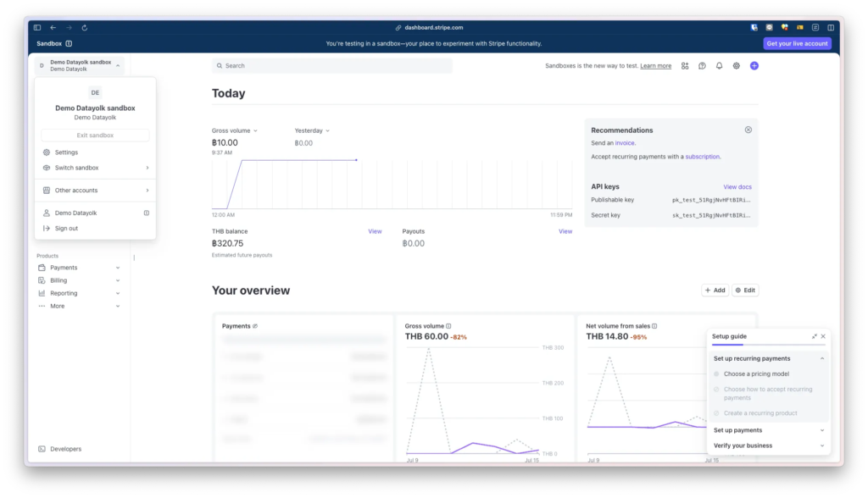Click the browser split view icon
The image size is (868, 498).
tap(831, 27)
